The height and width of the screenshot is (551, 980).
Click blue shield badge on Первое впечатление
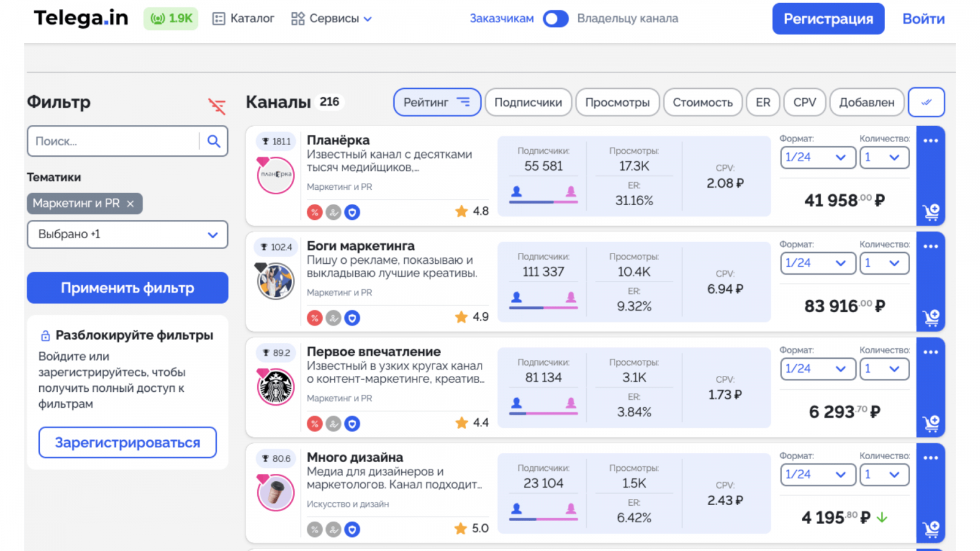[352, 424]
